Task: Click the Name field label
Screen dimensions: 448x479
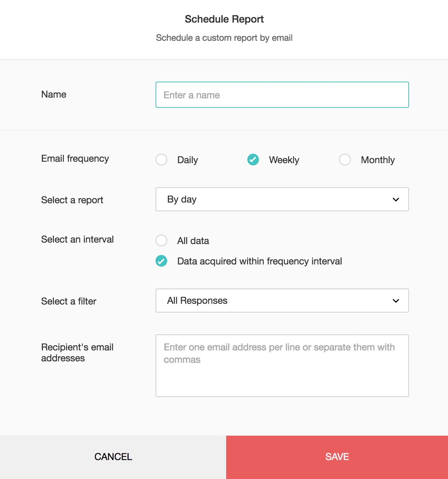Action: pyautogui.click(x=54, y=94)
